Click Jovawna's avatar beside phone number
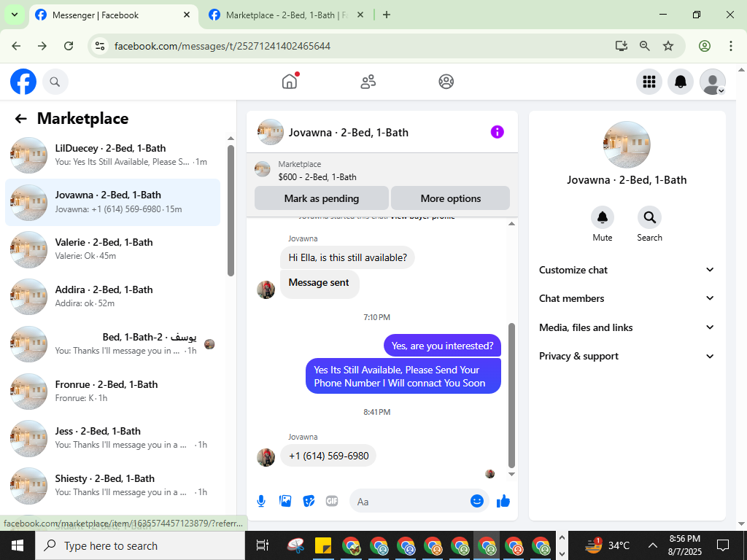 click(x=266, y=457)
